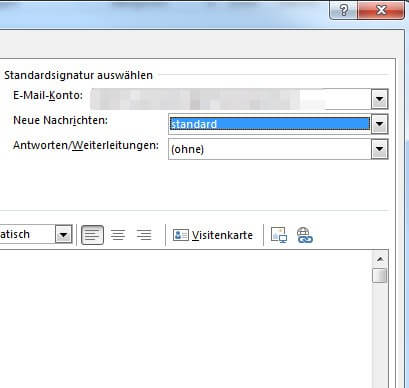Click the signature editor scrollbar thumb
409x388 pixels.
click(x=380, y=276)
